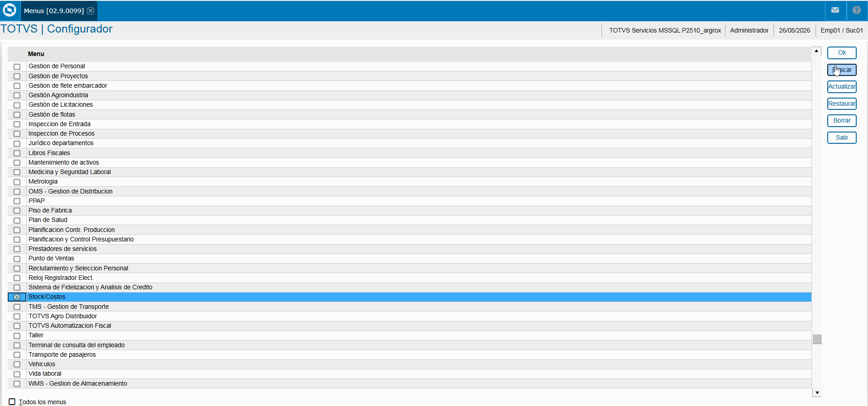Select the Inspeccion de Procesos row text
Screen dimensions: 868x406
tap(62, 133)
